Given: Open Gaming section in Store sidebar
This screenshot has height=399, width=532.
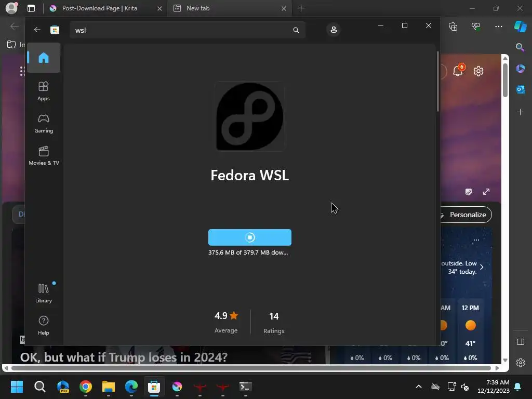Looking at the screenshot, I should click(44, 124).
